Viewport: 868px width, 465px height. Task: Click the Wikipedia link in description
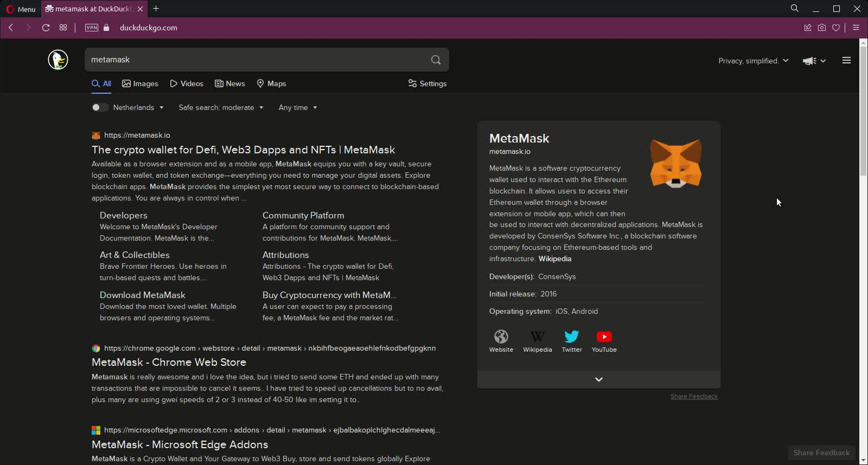click(x=555, y=259)
